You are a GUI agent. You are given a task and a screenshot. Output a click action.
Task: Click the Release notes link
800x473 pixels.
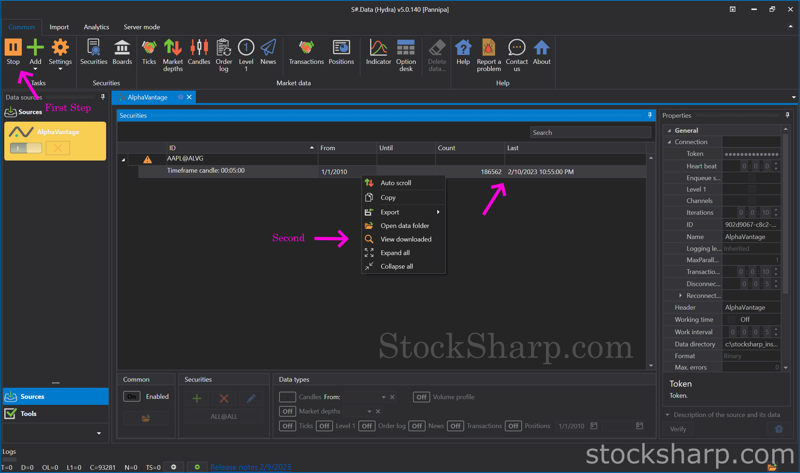250,467
